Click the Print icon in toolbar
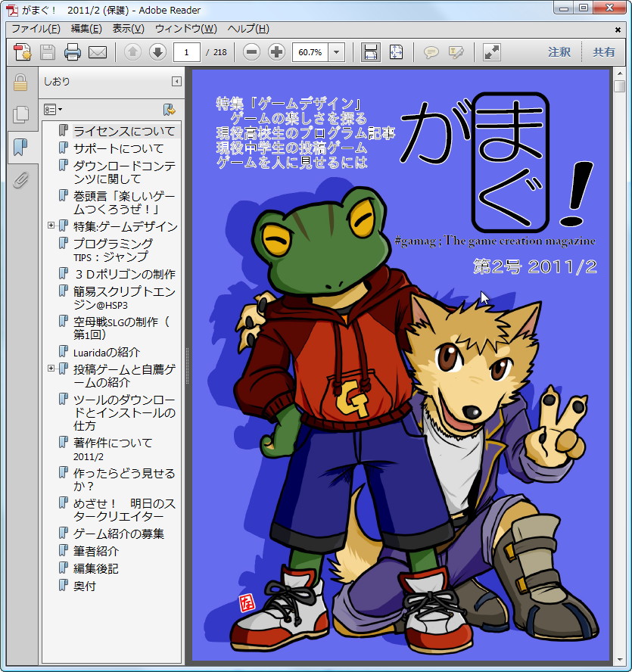632x672 pixels. pyautogui.click(x=73, y=52)
